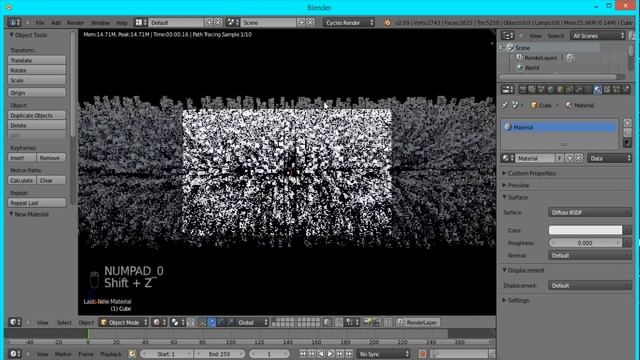Open the Window menu
Screen dimensions: 640x360
click(100, 23)
